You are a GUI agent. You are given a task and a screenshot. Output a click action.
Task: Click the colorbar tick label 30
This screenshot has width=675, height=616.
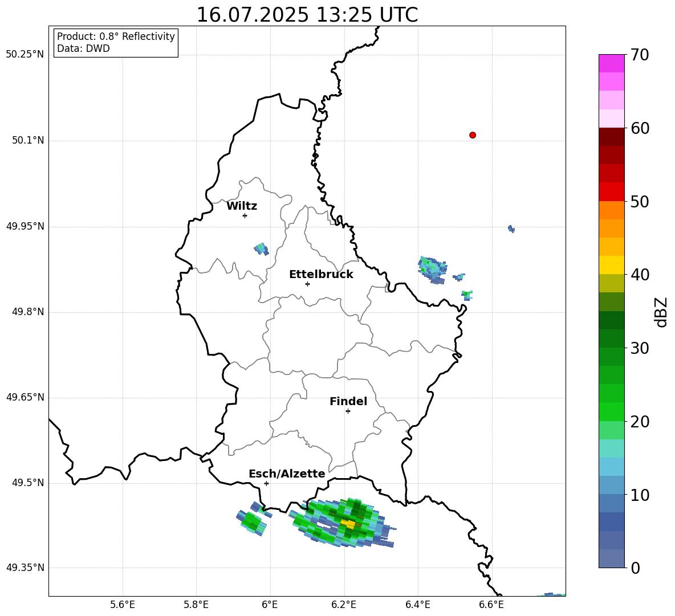pyautogui.click(x=640, y=348)
